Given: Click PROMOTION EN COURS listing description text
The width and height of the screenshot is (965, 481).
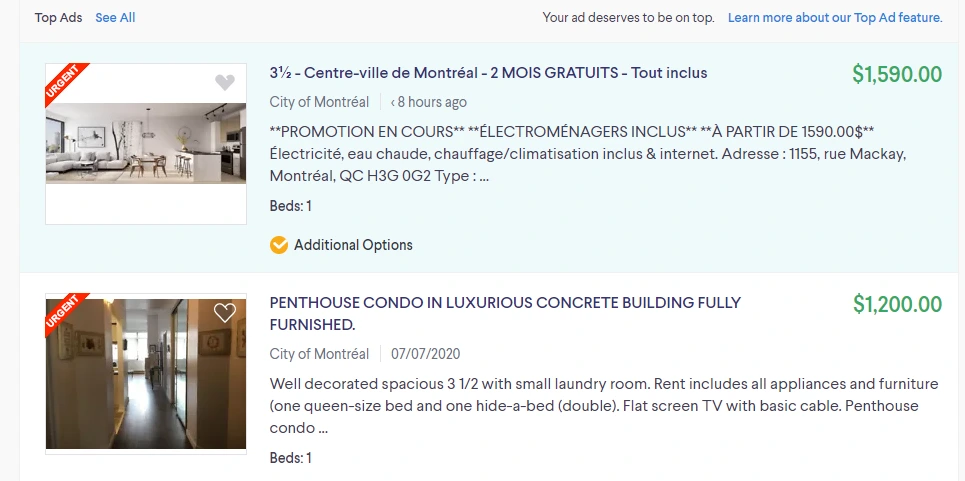Looking at the screenshot, I should [588, 154].
